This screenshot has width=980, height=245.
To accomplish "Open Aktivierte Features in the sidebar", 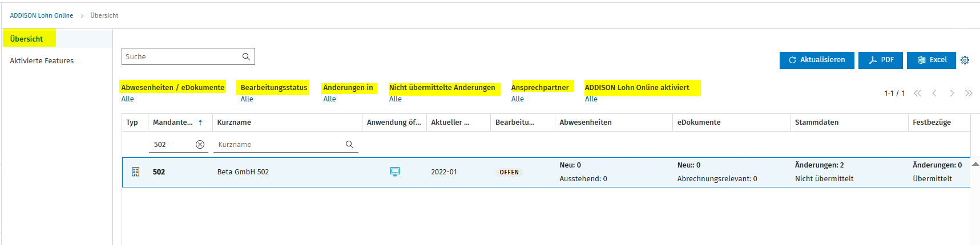I will pyautogui.click(x=42, y=60).
